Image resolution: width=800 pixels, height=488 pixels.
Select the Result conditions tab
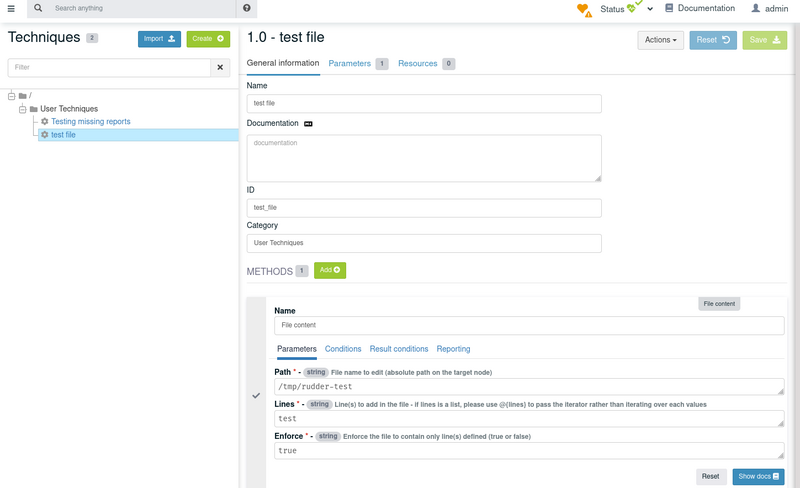click(x=399, y=349)
